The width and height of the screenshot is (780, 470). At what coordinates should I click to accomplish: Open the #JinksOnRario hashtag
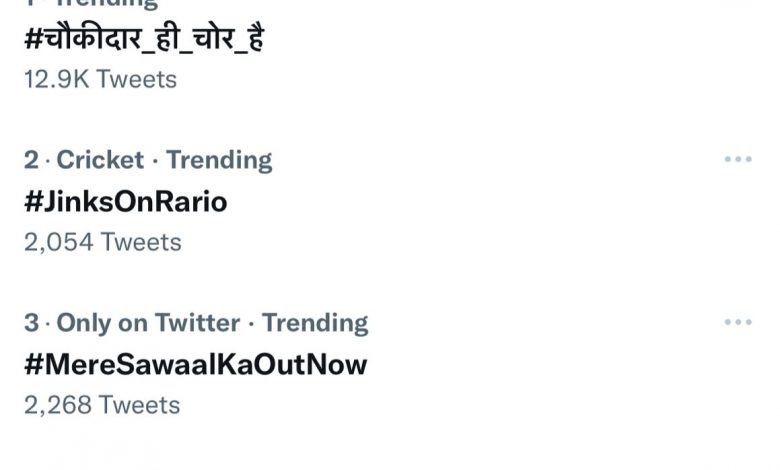(x=125, y=201)
